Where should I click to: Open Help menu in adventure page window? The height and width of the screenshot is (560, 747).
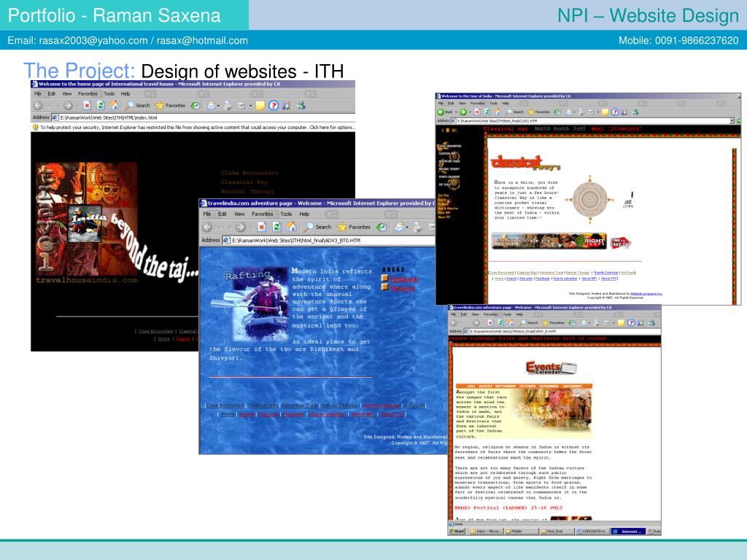pyautogui.click(x=304, y=214)
